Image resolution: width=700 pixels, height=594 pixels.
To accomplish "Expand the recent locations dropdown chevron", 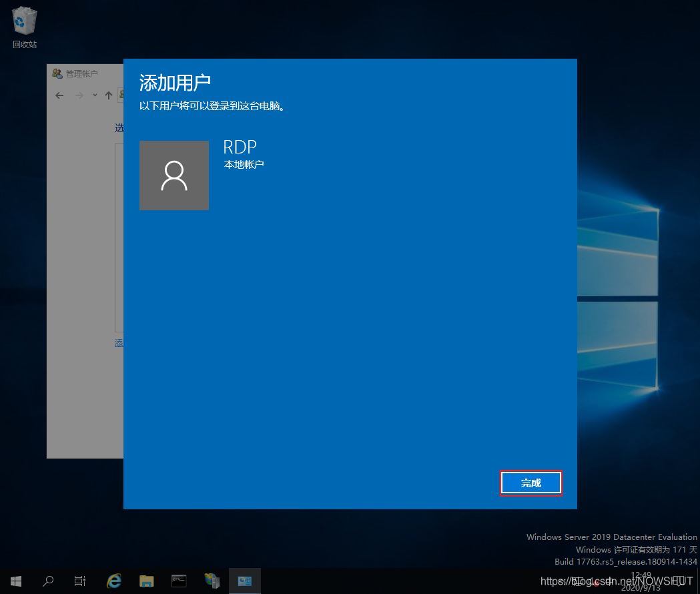I will [x=95, y=95].
